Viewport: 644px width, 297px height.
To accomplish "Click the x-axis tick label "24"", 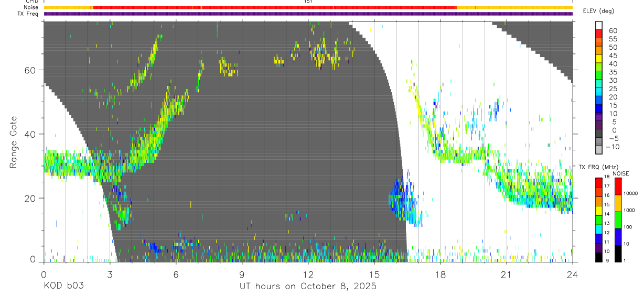I will tap(572, 274).
